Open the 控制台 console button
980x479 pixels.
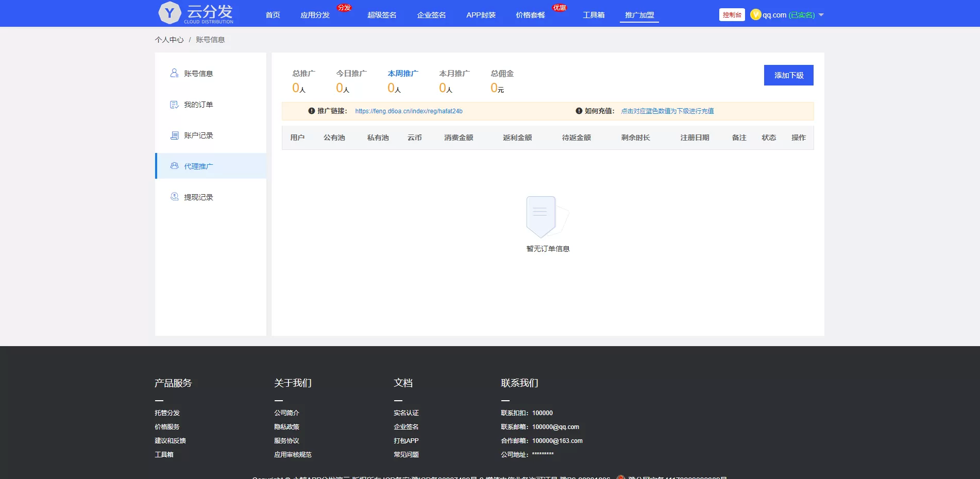pos(732,15)
